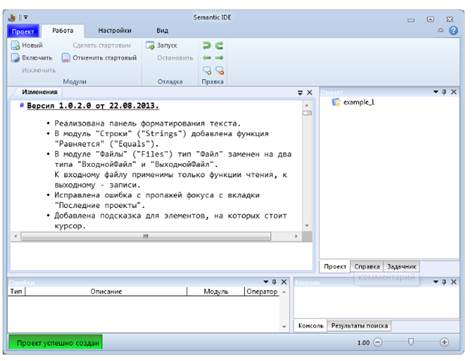475x361 pixels.
Task: Click the green redo arrow icon
Action: point(219,45)
